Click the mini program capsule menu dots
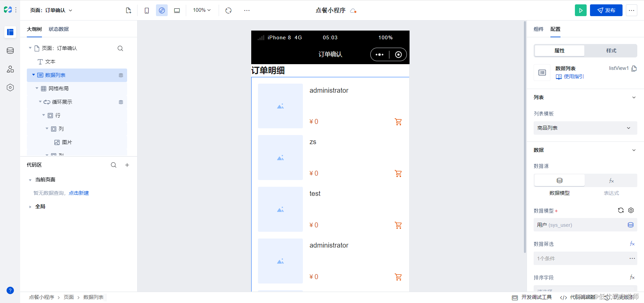The width and height of the screenshot is (644, 303). 379,54
